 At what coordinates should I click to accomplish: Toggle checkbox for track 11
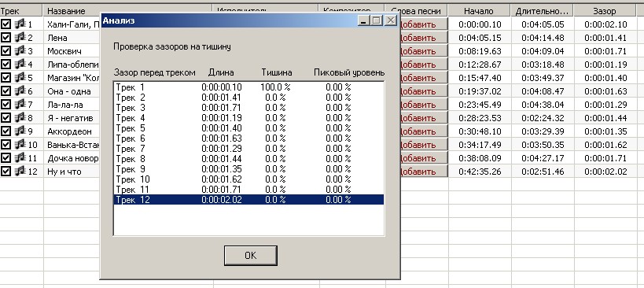point(6,157)
